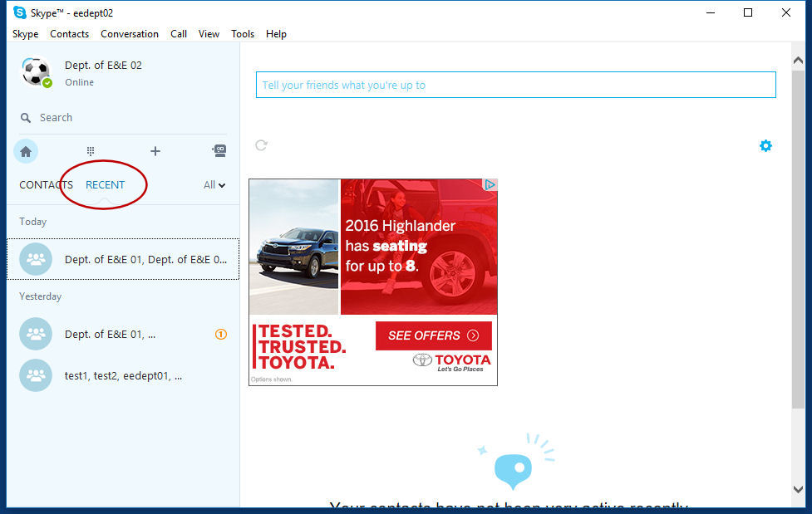This screenshot has width=812, height=514.
Task: Open yesterday's Dept. of E&E 01, ... conversation
Action: point(123,335)
